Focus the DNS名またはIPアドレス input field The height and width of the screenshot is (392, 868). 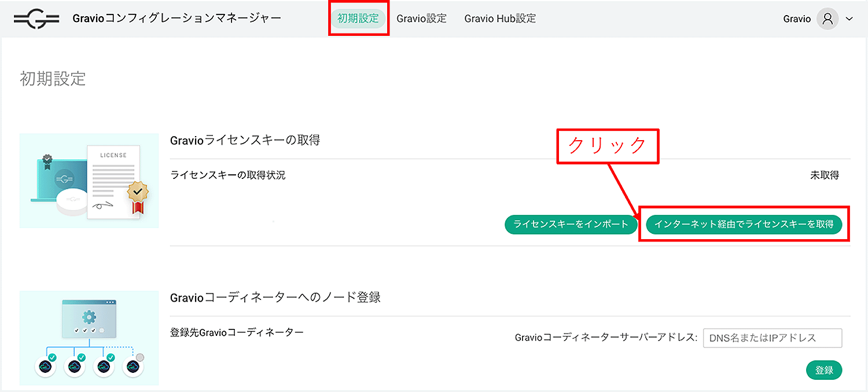(773, 338)
